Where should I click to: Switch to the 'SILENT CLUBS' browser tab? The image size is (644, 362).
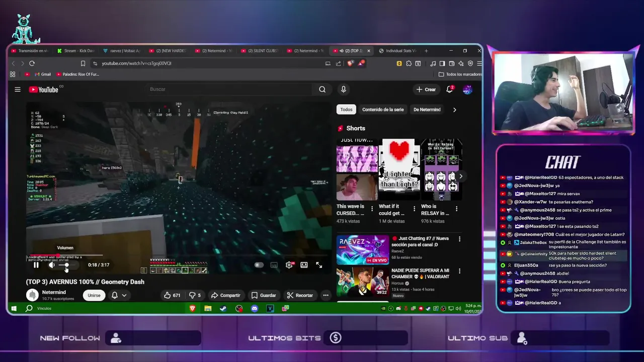(260, 51)
